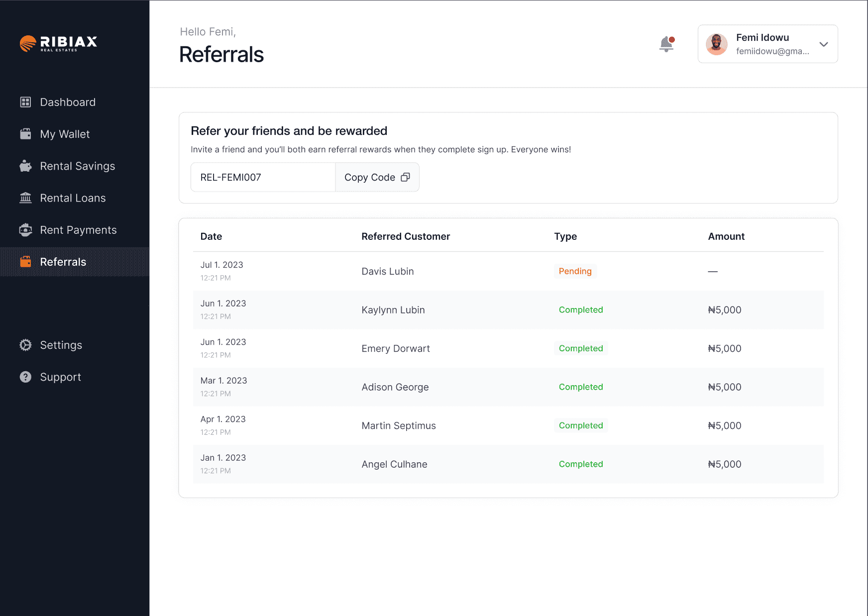Screen dimensions: 868x616
Task: Open Rental Savings in the sidebar
Action: [75, 166]
